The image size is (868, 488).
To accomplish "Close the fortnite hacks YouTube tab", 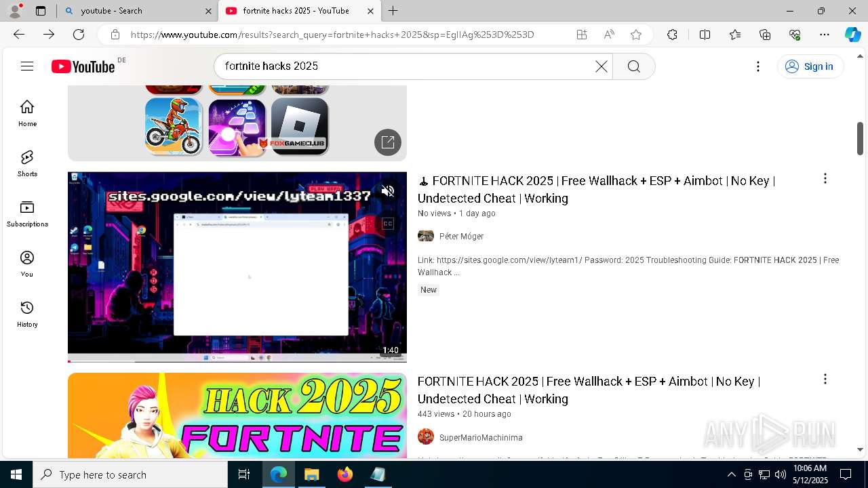I will [370, 11].
